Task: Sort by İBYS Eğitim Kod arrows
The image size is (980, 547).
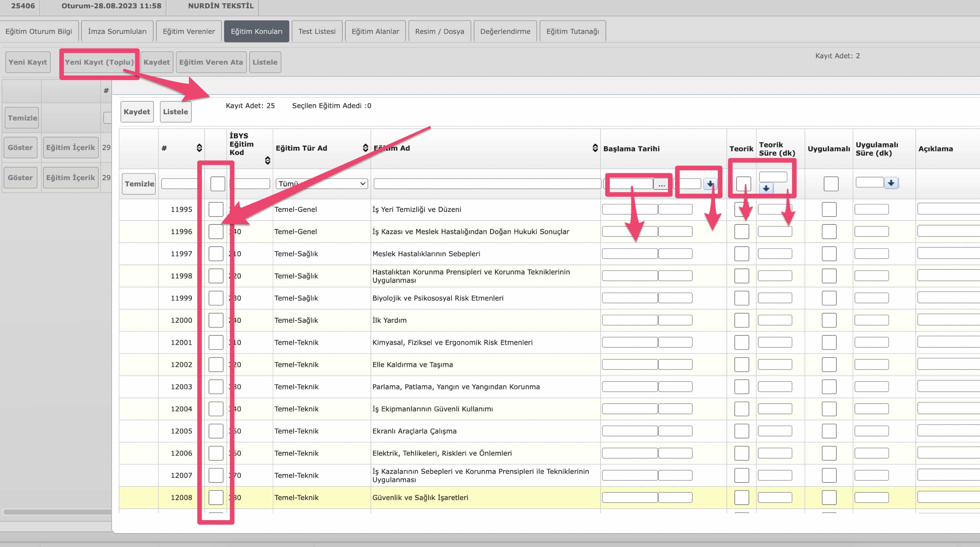Action: tap(268, 161)
